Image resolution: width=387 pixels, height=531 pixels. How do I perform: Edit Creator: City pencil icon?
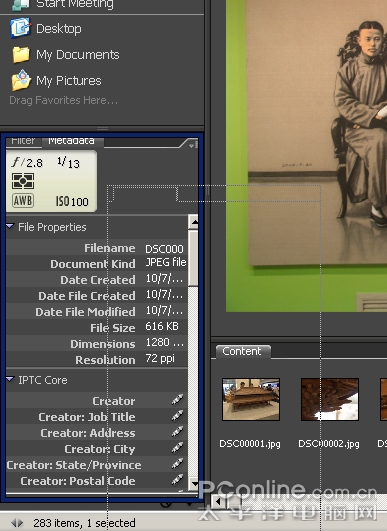[177, 448]
